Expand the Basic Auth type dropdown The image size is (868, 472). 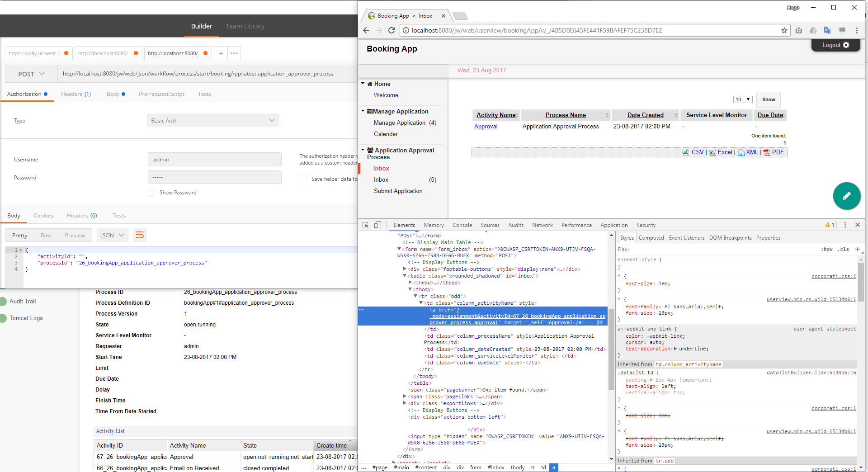point(212,121)
